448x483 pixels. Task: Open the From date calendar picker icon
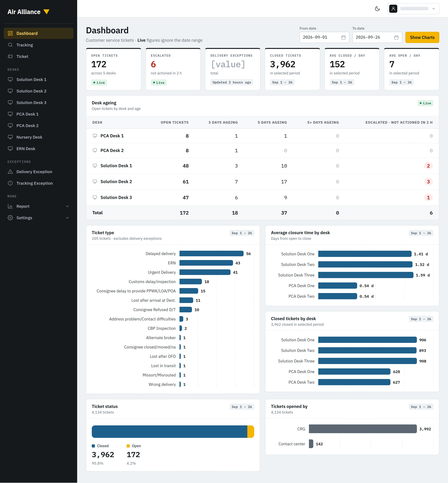pos(343,37)
